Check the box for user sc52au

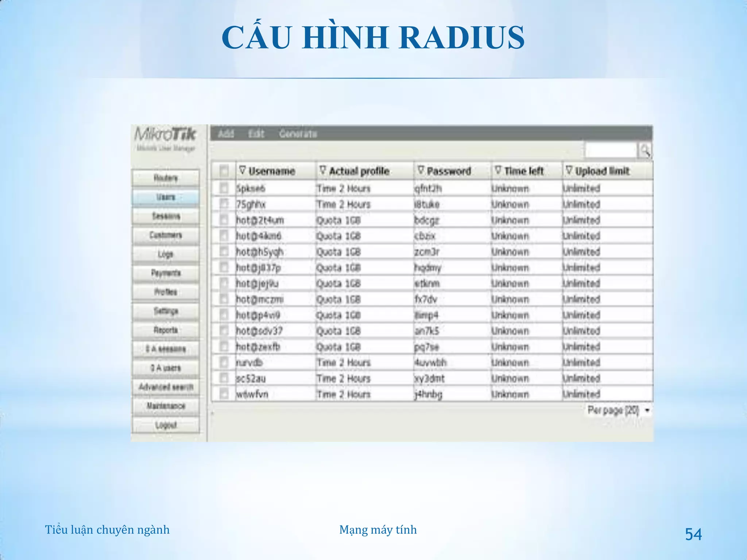click(x=224, y=378)
